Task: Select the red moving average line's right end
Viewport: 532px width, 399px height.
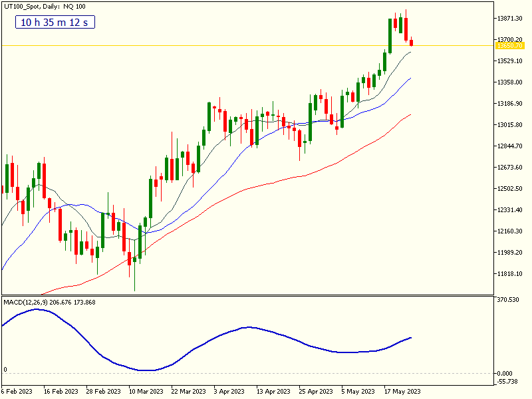Action: coord(410,115)
